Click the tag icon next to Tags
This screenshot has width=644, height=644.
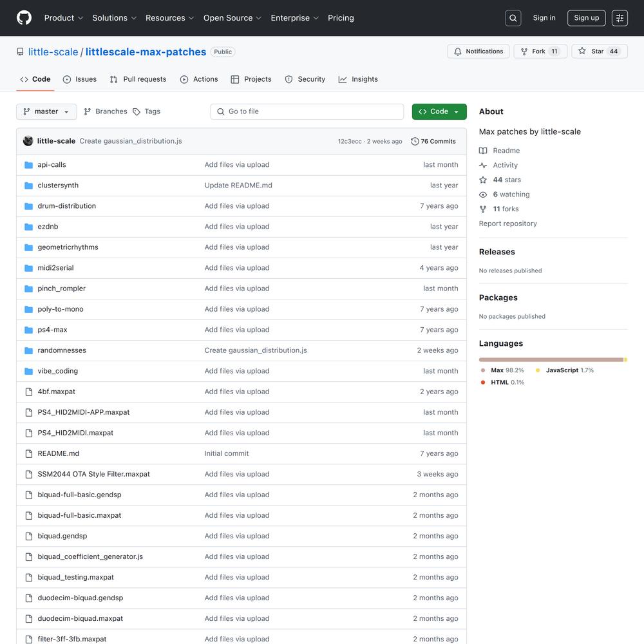pyautogui.click(x=137, y=111)
